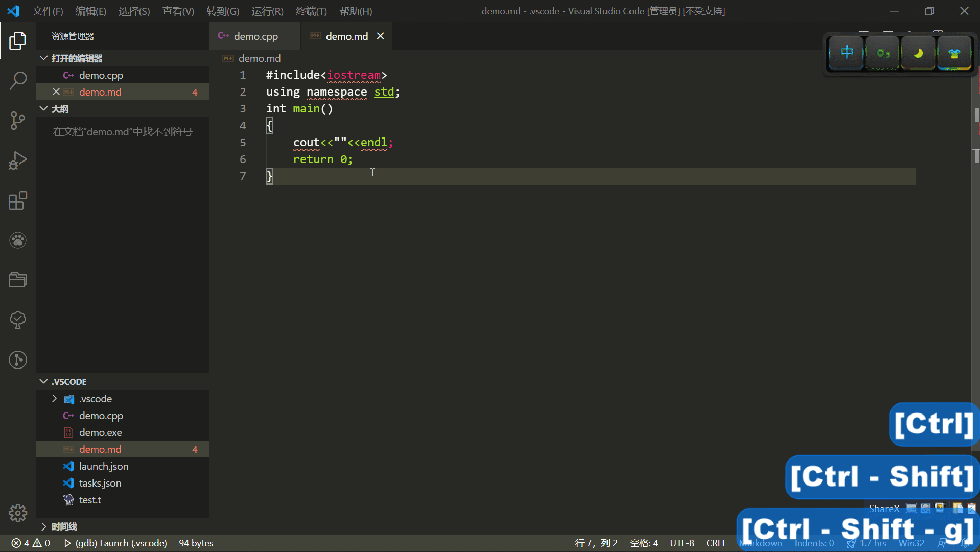Open the Manage settings gear menu
The image size is (980, 552).
(18, 513)
